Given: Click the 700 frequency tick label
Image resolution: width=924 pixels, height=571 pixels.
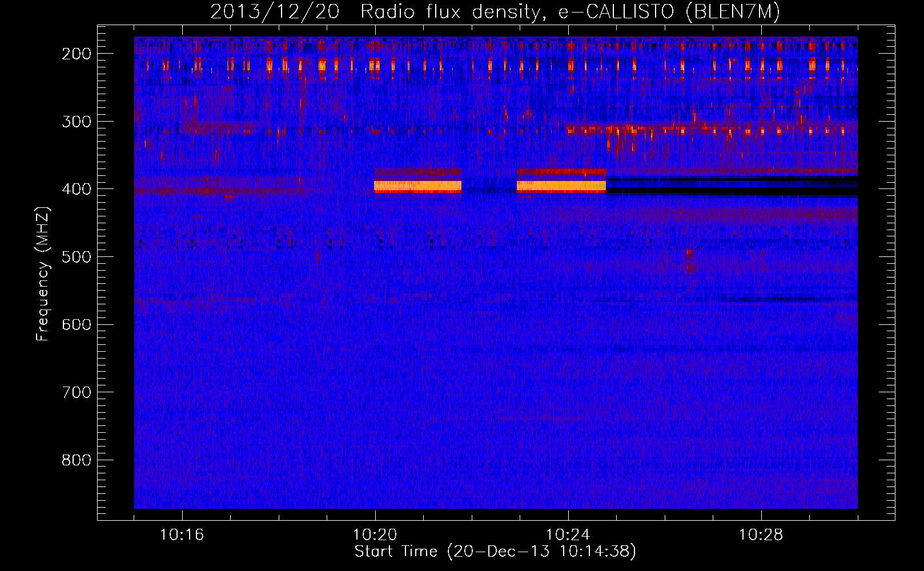Looking at the screenshot, I should (x=76, y=392).
